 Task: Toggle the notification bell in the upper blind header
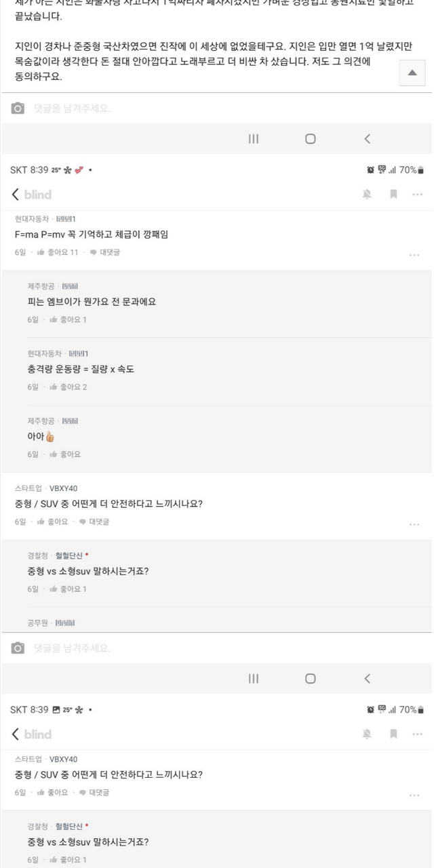point(367,195)
